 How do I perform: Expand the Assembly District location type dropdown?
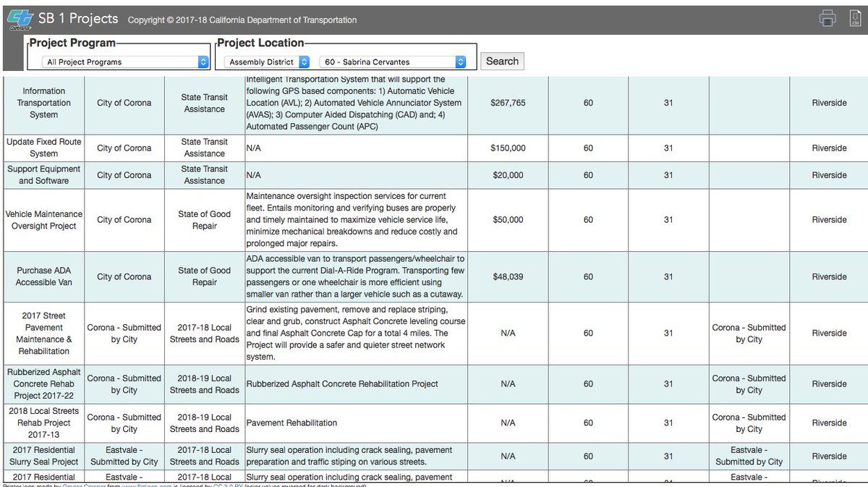266,62
